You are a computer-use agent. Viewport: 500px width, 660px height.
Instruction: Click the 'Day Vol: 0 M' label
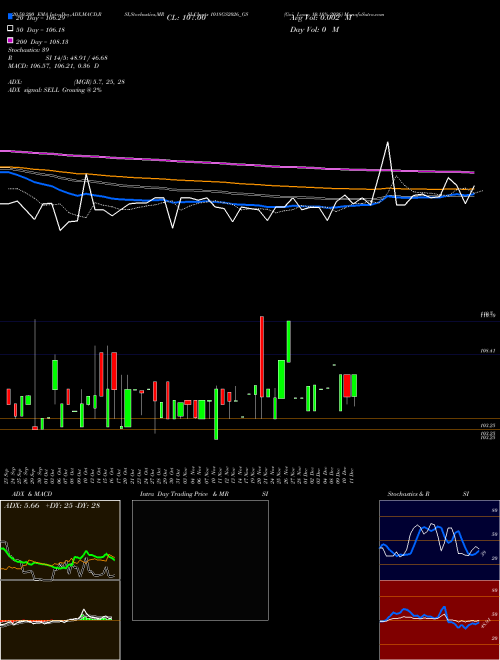pyautogui.click(x=314, y=30)
